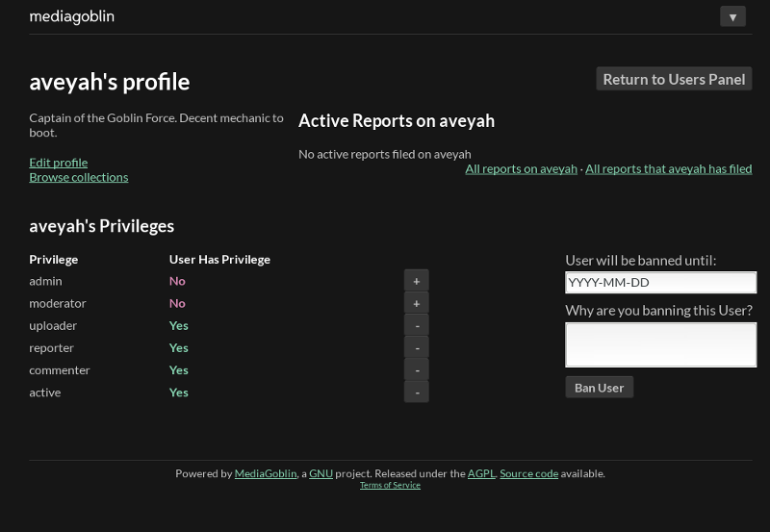The height and width of the screenshot is (532, 770).
Task: Click 'No active reports filed on aveyah' text
Action: click(384, 154)
